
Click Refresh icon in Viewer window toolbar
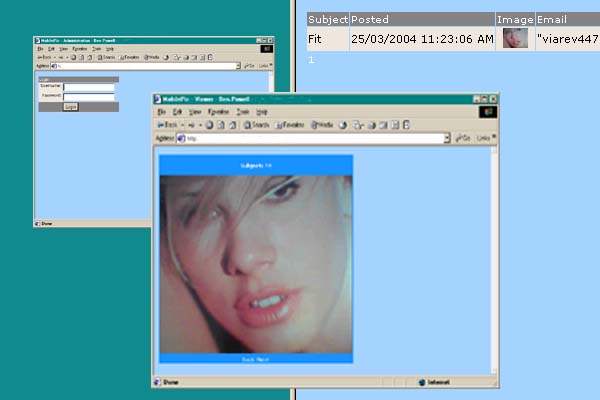(221, 125)
